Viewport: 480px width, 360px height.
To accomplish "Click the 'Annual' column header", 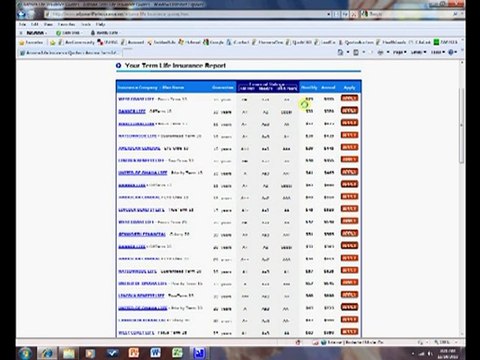I will pyautogui.click(x=328, y=87).
